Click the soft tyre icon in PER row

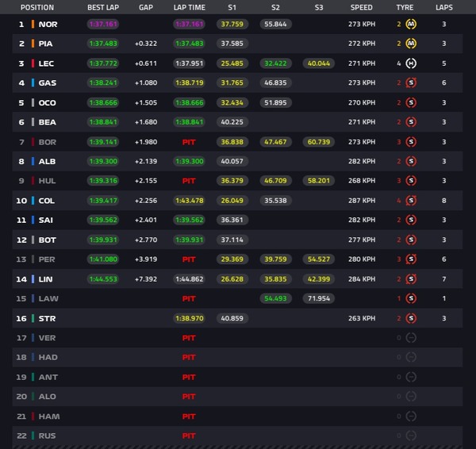(x=411, y=259)
